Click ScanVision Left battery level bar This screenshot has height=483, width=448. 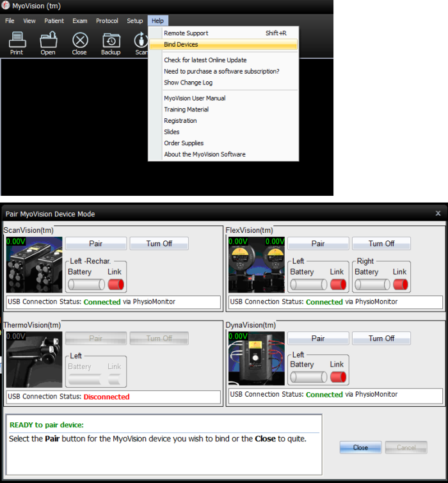click(x=86, y=284)
